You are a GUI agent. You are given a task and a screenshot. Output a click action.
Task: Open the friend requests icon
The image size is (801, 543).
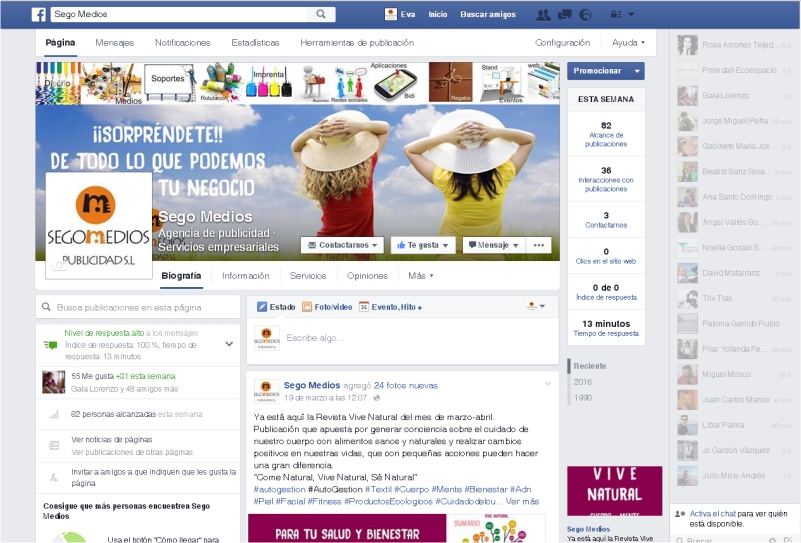pos(543,15)
